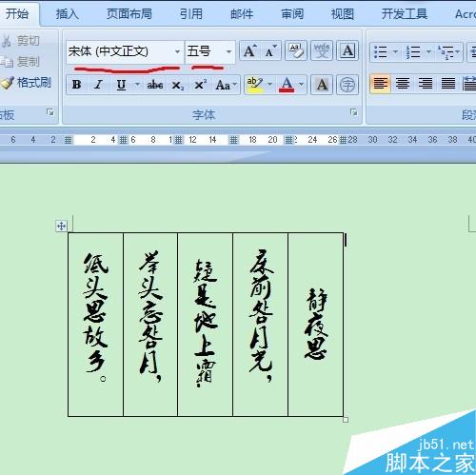Toggle Strikethrough (abc) formatting
476x475 pixels.
click(155, 85)
